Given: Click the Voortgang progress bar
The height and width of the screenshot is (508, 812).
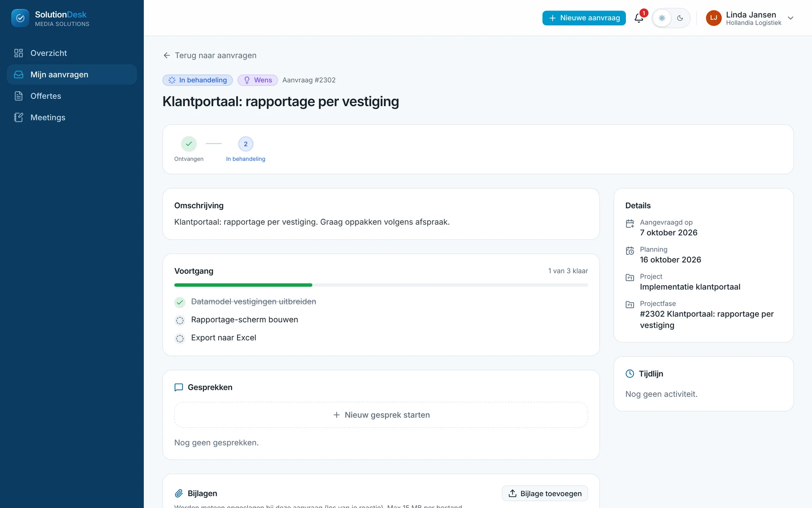Looking at the screenshot, I should point(381,285).
